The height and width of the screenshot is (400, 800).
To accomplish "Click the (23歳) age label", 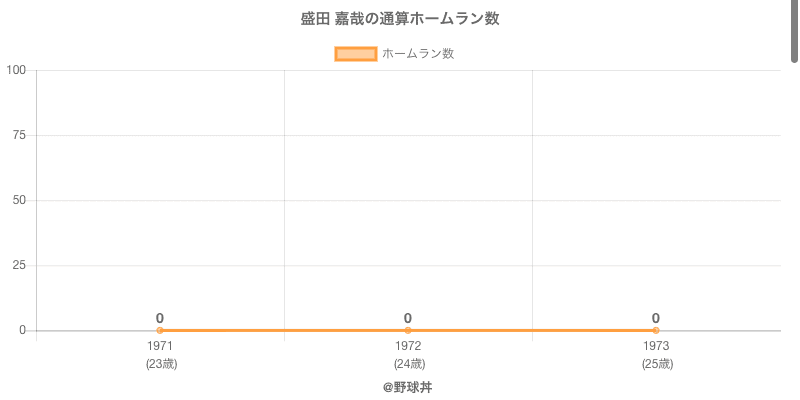I will 160,364.
